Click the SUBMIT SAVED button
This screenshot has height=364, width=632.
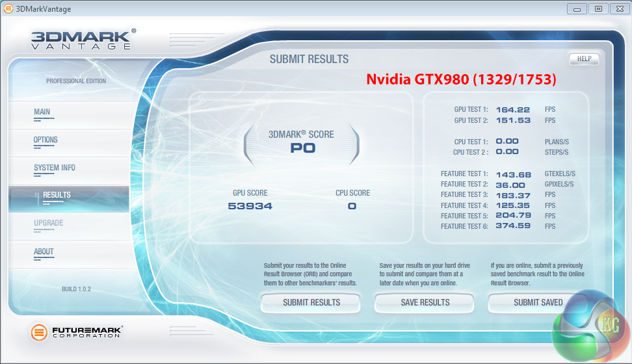point(538,303)
